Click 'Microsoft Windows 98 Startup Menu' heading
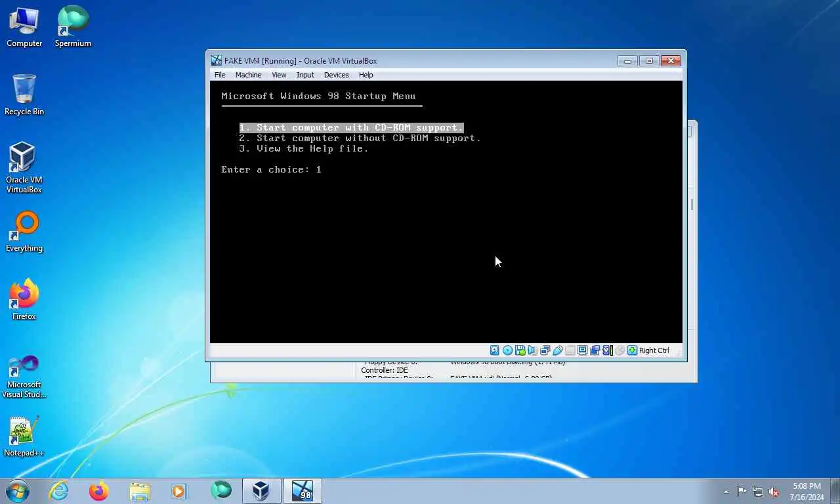The width and height of the screenshot is (840, 504). 318,96
